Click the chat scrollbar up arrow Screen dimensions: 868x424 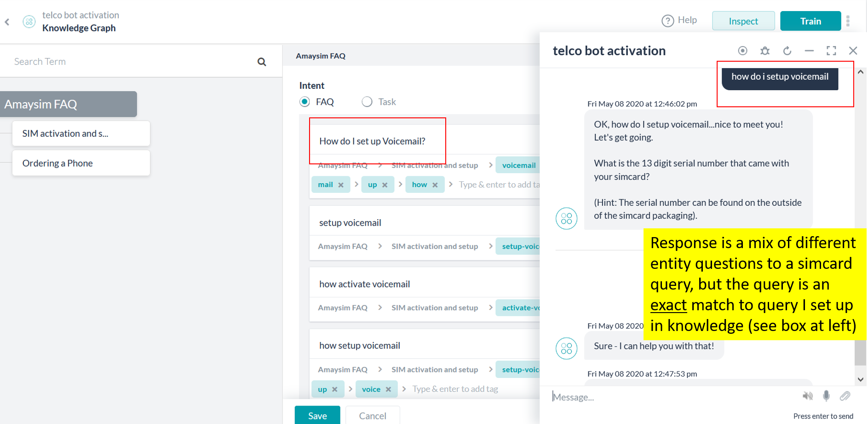860,72
